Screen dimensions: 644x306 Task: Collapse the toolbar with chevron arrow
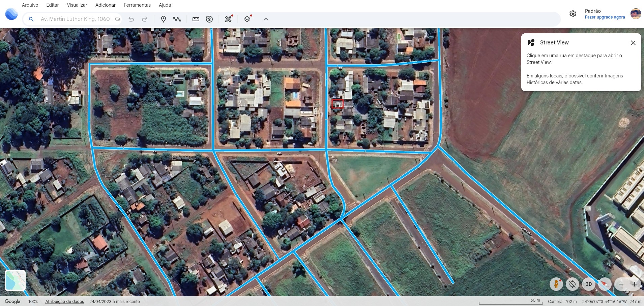coord(266,19)
